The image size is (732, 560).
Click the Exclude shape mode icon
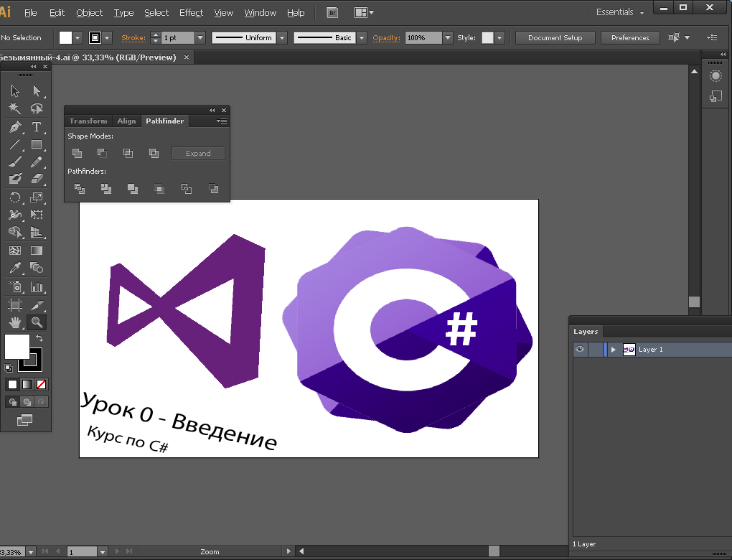[x=154, y=153]
